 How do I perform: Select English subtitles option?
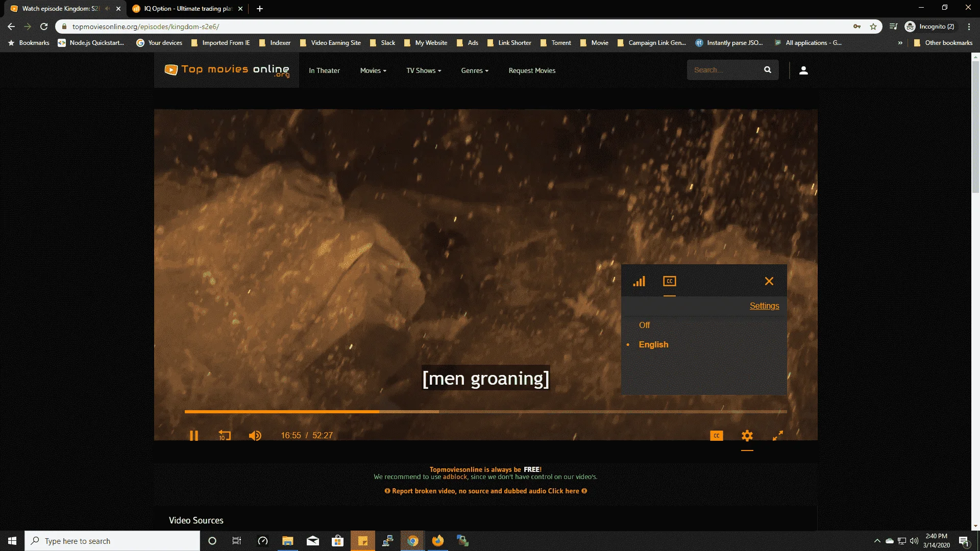(653, 344)
